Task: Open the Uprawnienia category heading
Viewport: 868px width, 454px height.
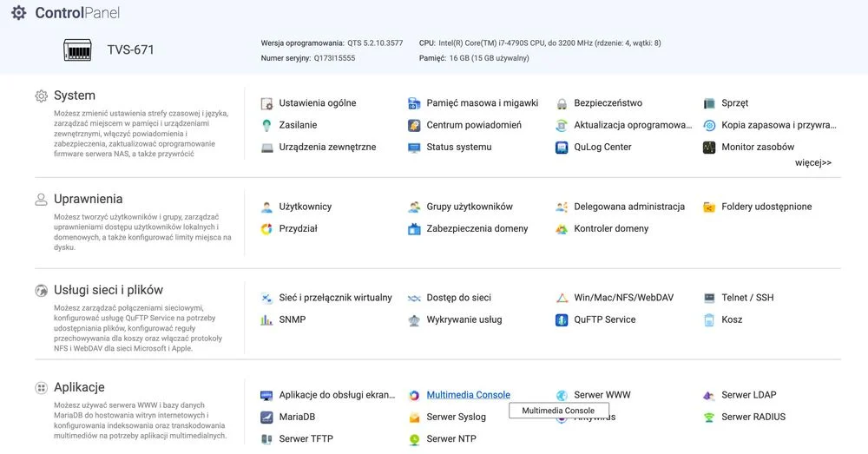Action: click(x=88, y=199)
